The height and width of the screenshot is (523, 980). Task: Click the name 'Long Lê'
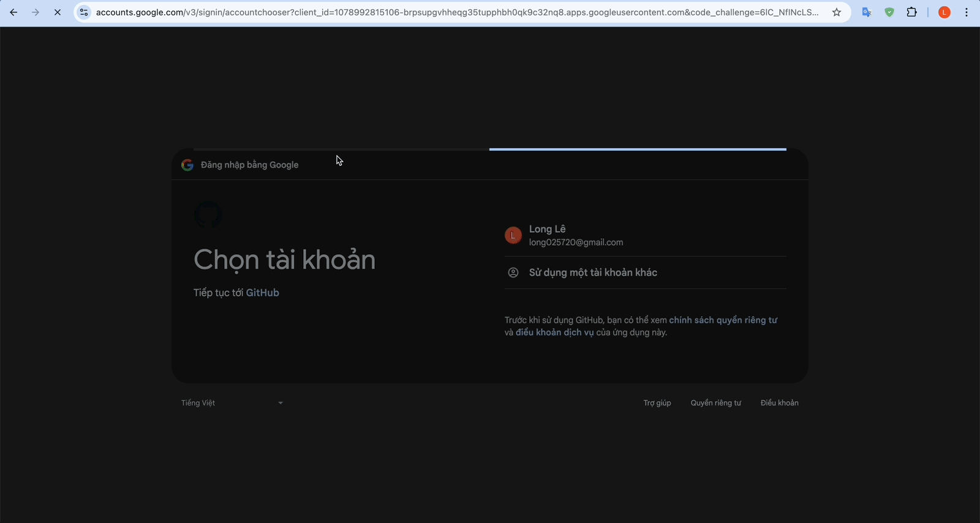(x=548, y=229)
